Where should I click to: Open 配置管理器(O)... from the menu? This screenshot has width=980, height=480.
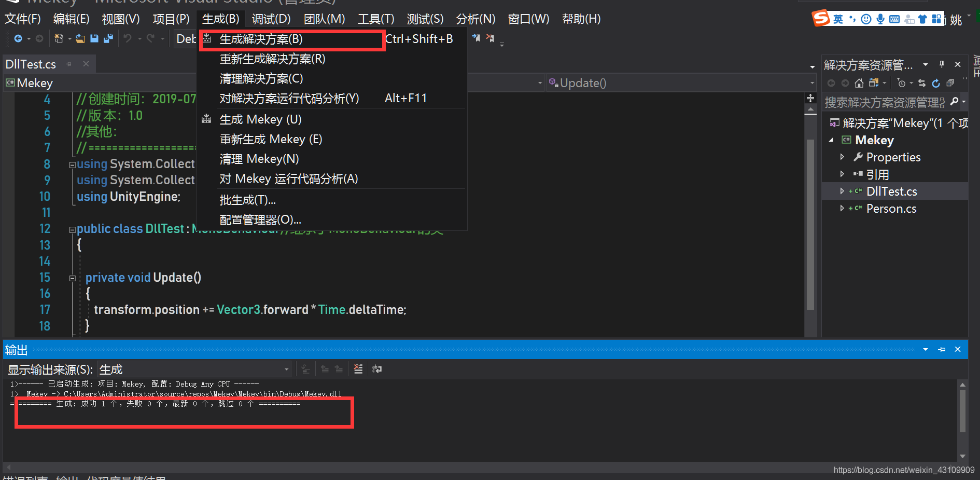click(x=332, y=220)
